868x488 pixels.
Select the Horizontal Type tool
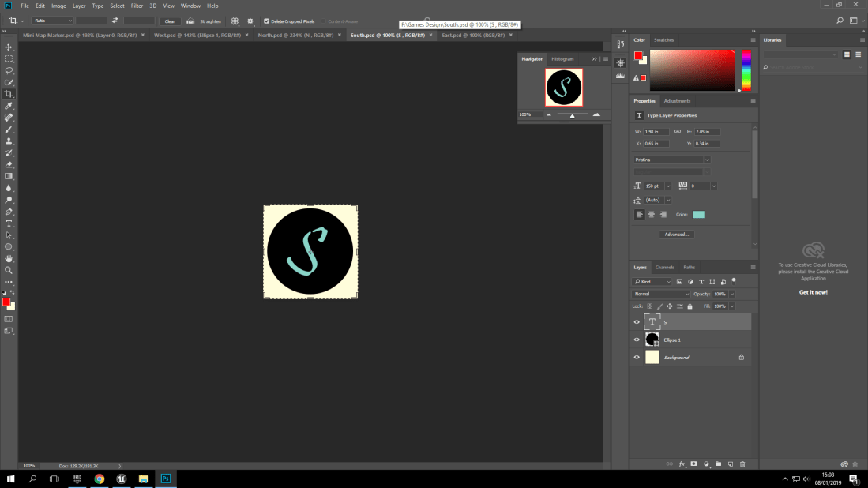[x=9, y=223]
